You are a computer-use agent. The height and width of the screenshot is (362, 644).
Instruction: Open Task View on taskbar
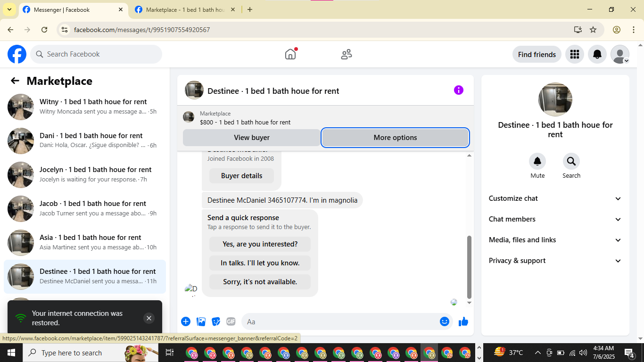click(x=170, y=353)
